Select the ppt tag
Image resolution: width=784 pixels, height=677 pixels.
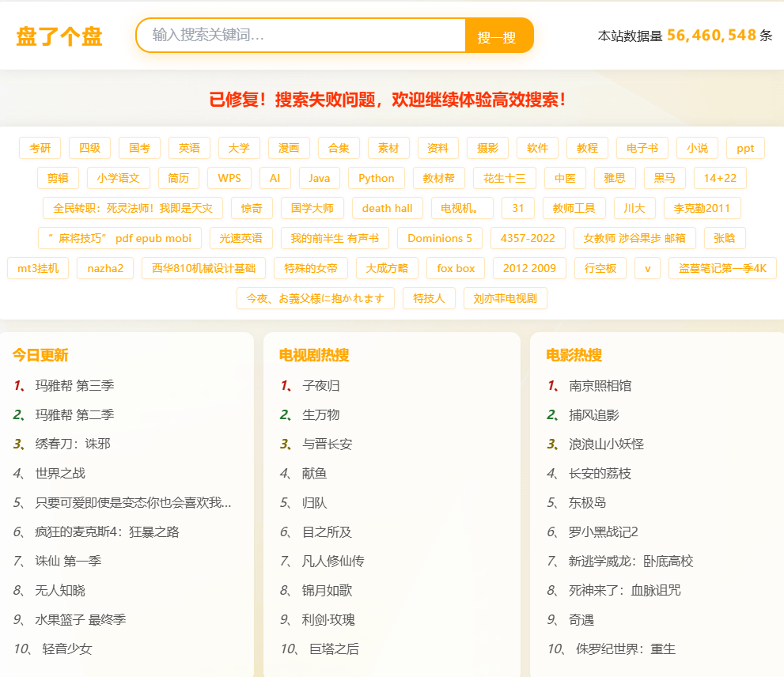[x=744, y=148]
